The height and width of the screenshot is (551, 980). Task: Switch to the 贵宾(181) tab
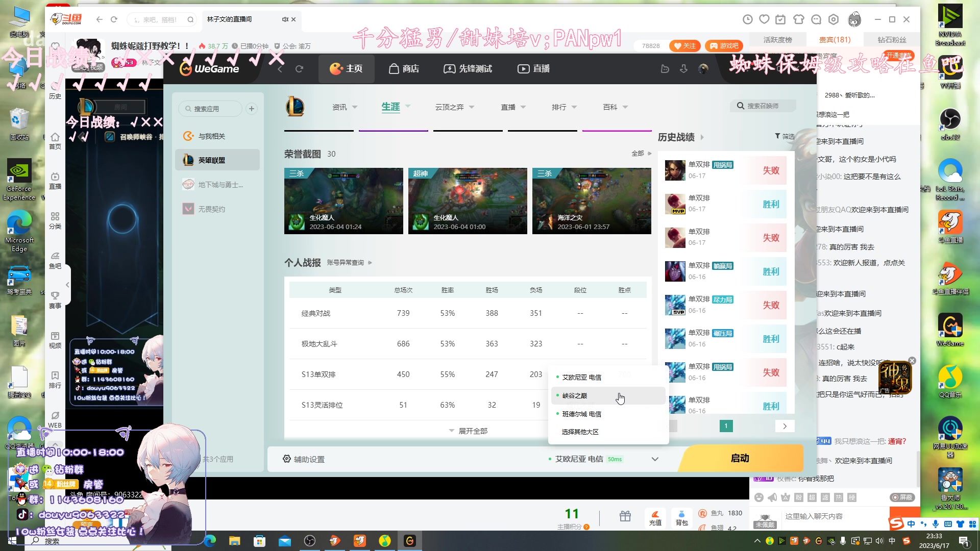835,40
